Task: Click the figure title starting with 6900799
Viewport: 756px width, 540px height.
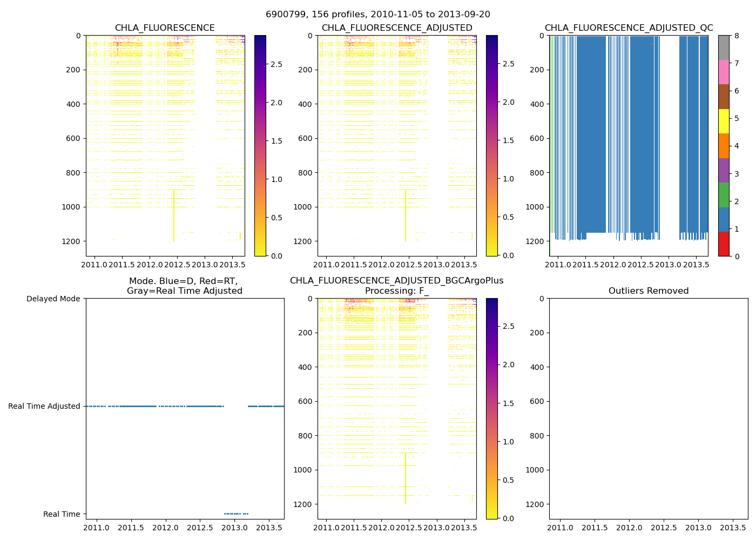Action: (378, 15)
